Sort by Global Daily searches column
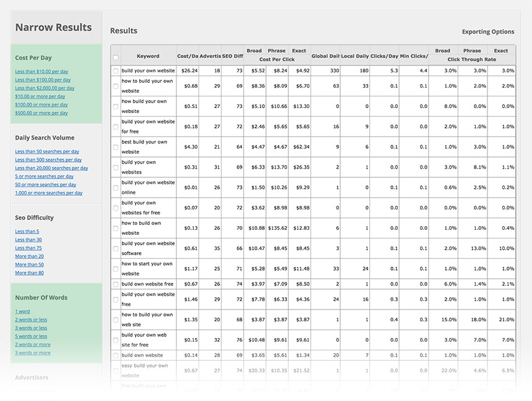Image resolution: width=532 pixels, height=401 pixels. pyautogui.click(x=325, y=56)
